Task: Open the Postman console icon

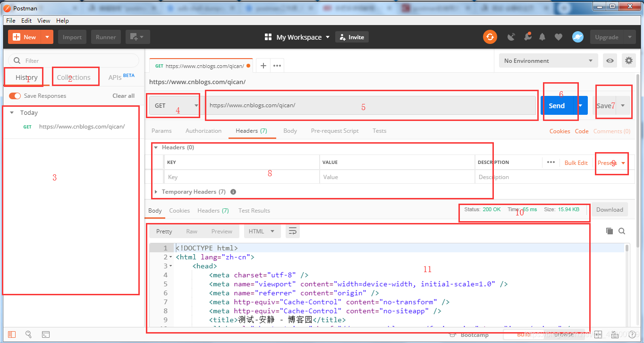Action: [x=45, y=334]
